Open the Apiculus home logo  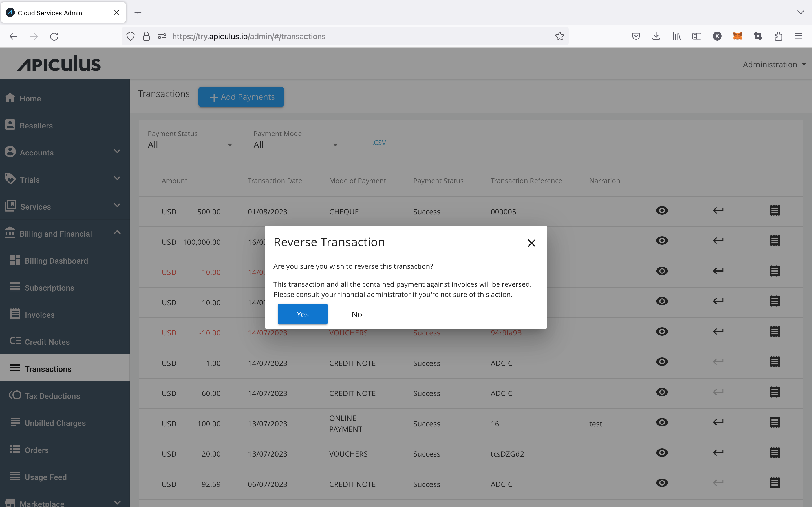59,63
